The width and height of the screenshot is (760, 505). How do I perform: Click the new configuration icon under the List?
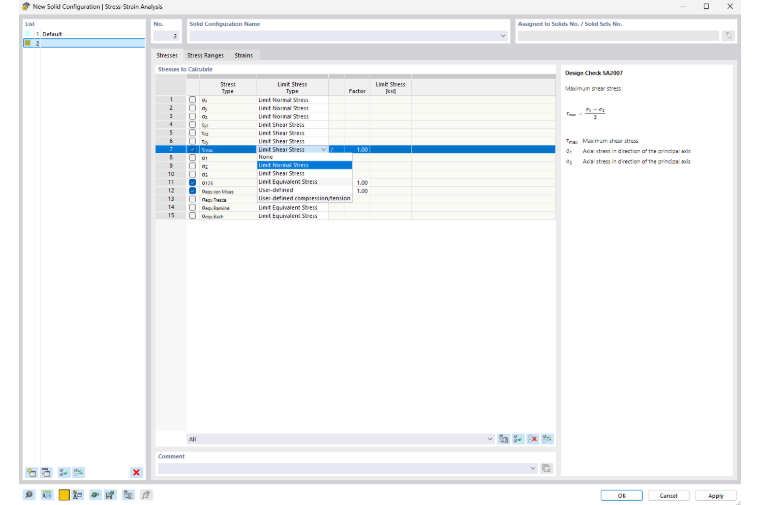tap(32, 472)
